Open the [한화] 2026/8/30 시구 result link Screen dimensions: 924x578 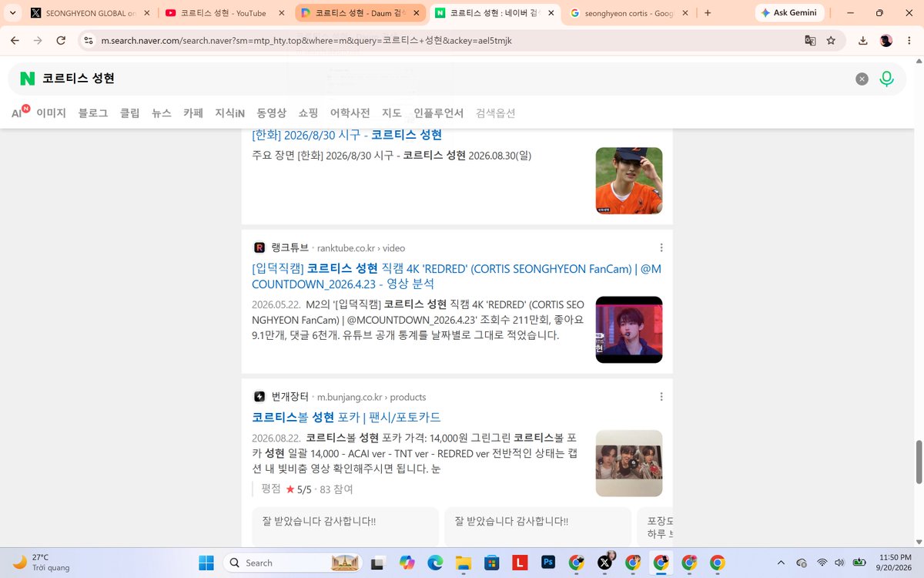pos(346,135)
